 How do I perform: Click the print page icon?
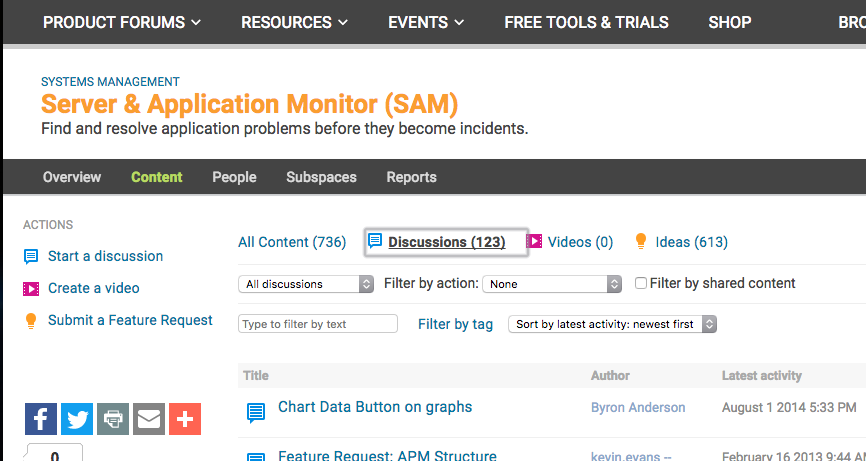(x=113, y=419)
